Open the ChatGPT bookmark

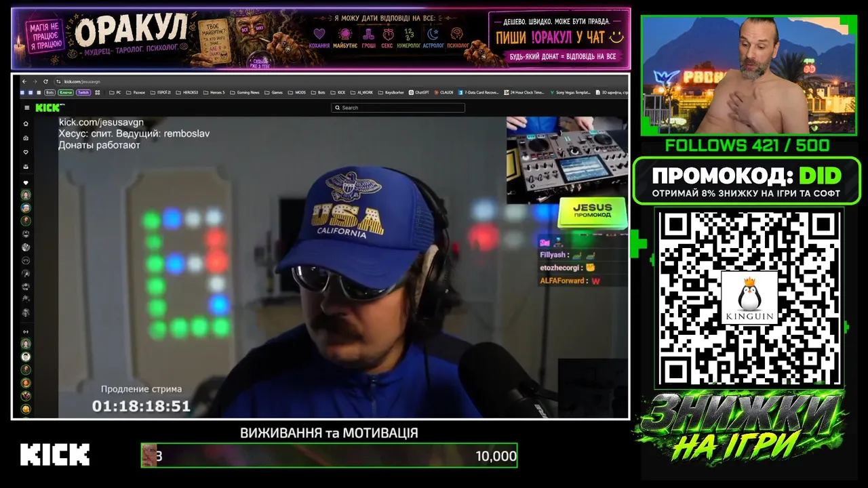coord(418,92)
